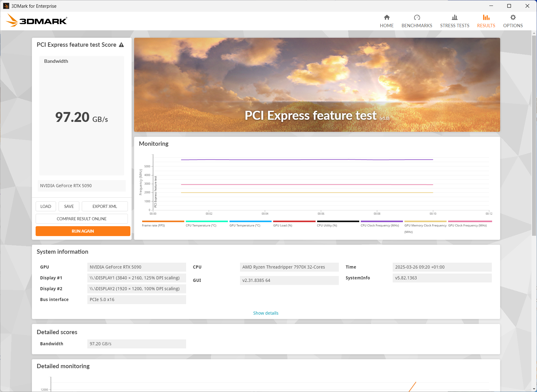
Task: Click the Detailed monitoring heading
Action: (x=63, y=366)
